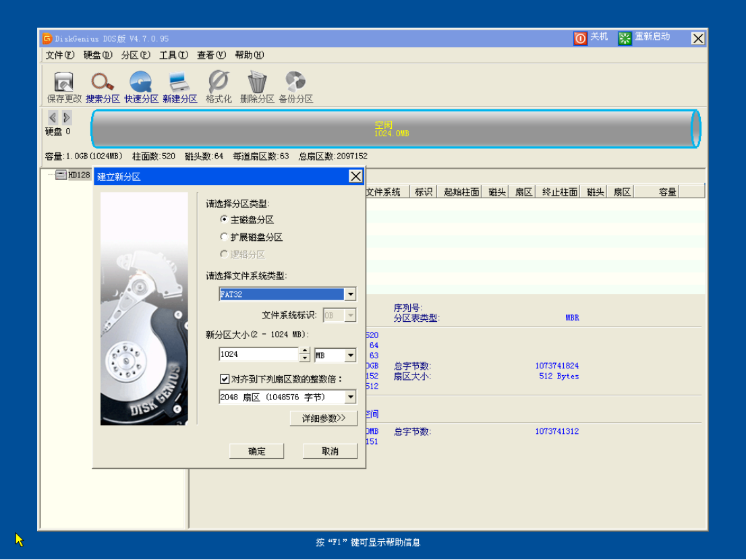Viewport: 746px width, 560px height.
Task: Open the View (查看) menu
Action: 211,55
